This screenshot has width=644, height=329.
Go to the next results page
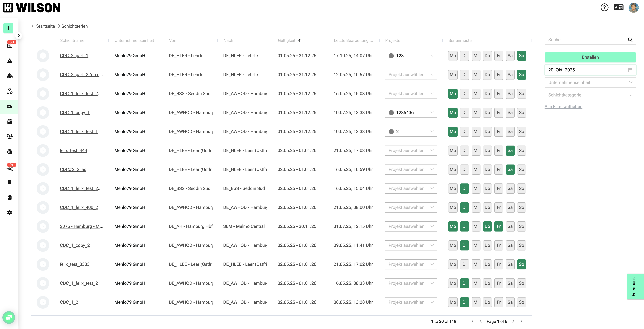tap(513, 321)
